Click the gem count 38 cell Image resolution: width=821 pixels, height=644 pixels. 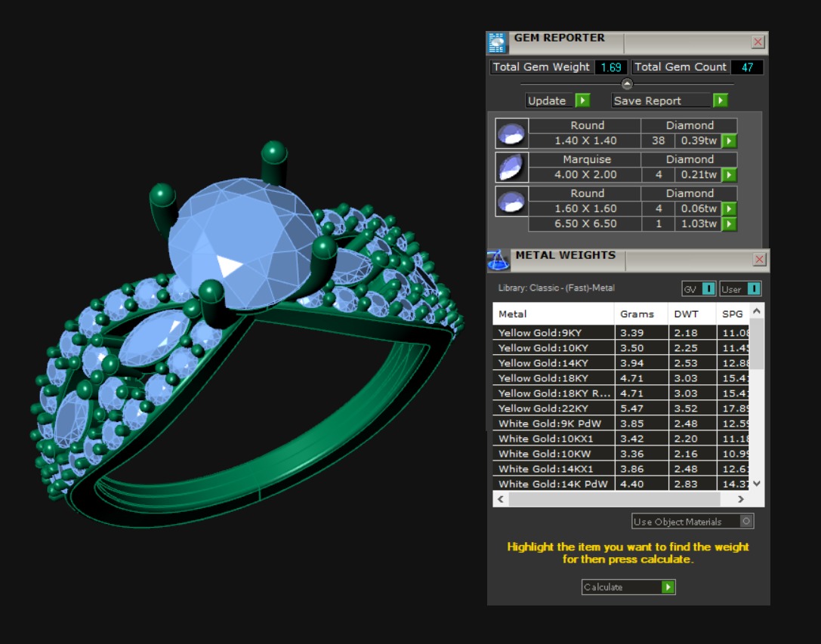(658, 141)
